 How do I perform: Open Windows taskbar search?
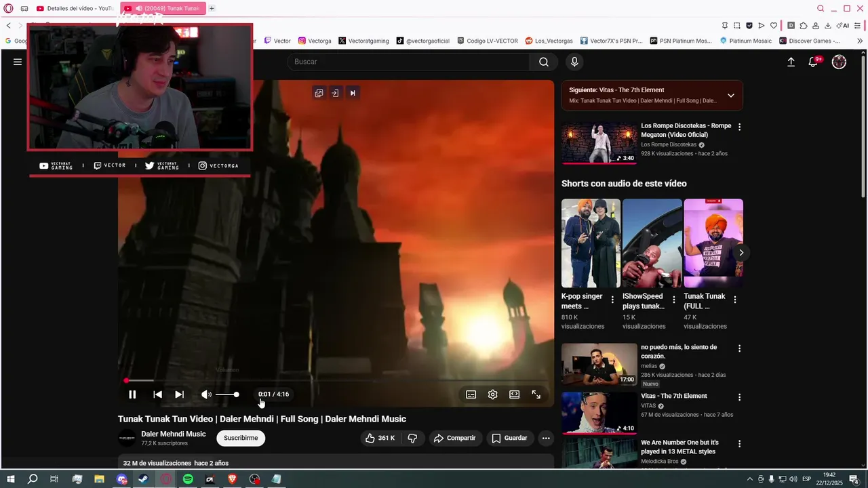[x=33, y=479]
